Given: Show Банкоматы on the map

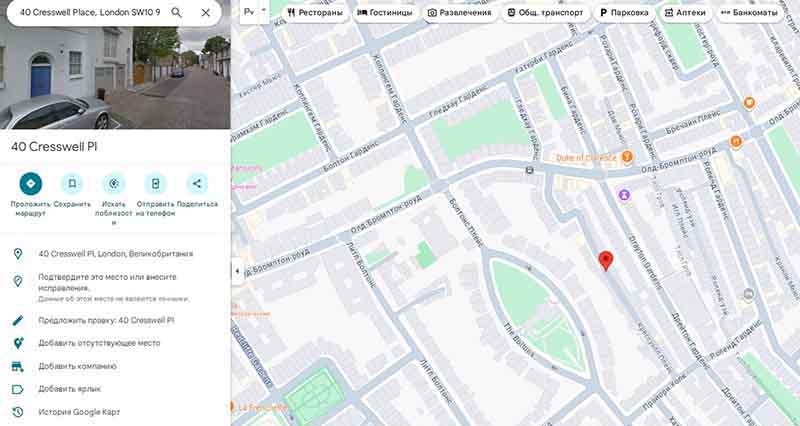Looking at the screenshot, I should (749, 13).
